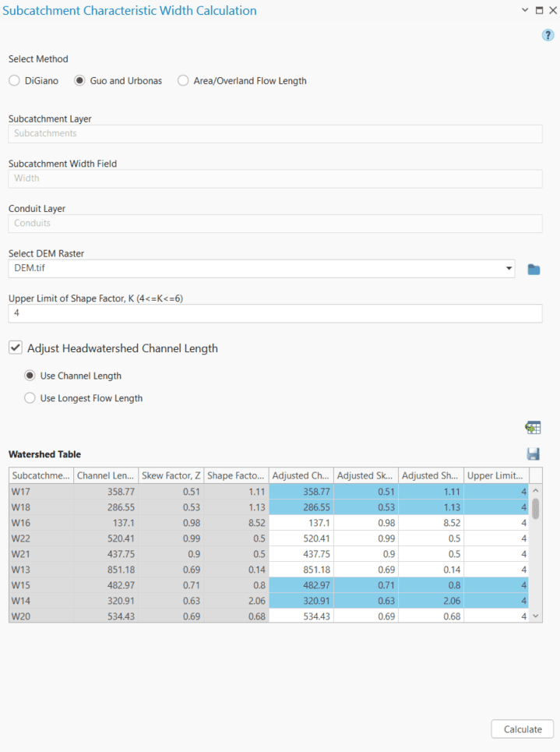Click the Upper Limit of Shape Factor field
The image size is (560, 752).
pos(275,313)
